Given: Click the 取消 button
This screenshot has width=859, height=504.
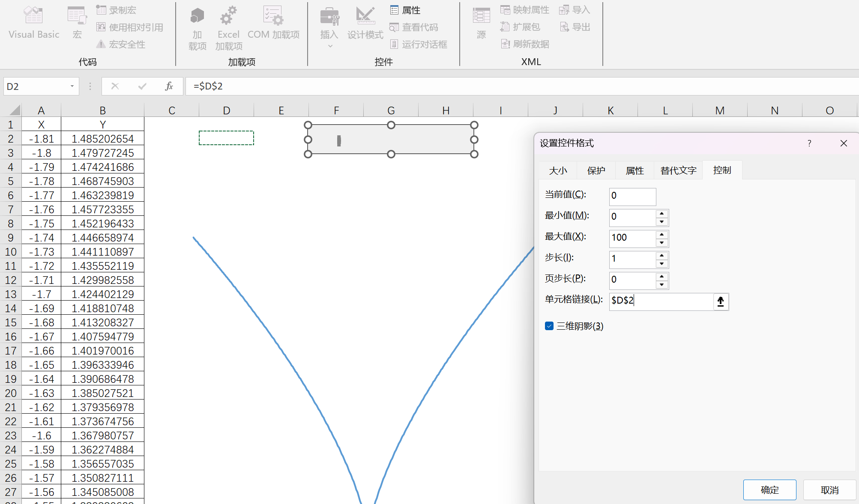Looking at the screenshot, I should [x=829, y=489].
